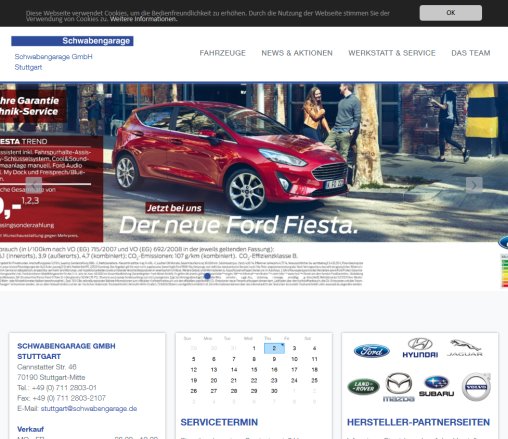Viewport: 508px width, 439px height.
Task: Open Werkstatt & Service menu
Action: click(x=392, y=53)
